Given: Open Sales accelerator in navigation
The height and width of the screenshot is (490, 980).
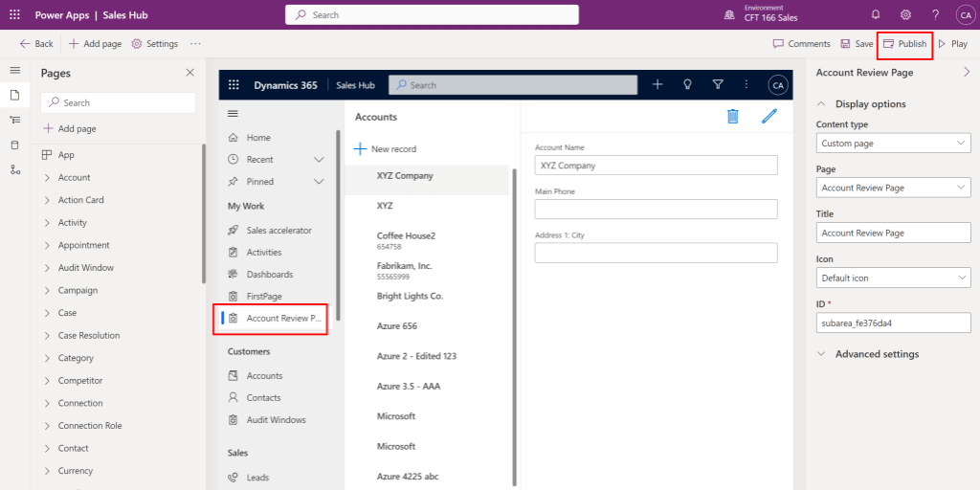Looking at the screenshot, I should click(x=277, y=230).
